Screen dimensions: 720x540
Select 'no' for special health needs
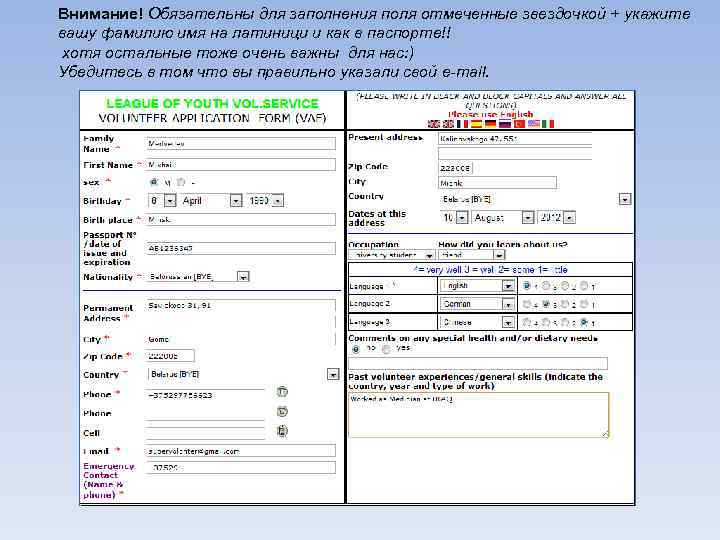[x=356, y=349]
